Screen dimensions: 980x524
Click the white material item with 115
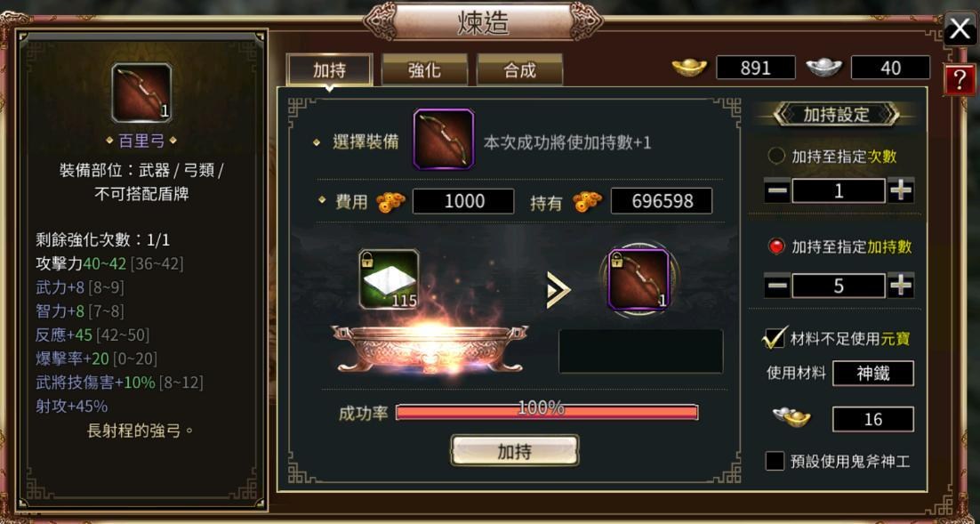389,278
